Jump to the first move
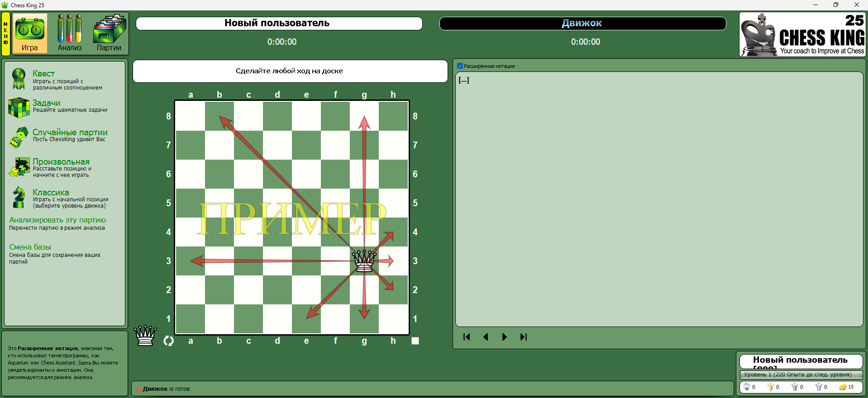 (x=467, y=337)
